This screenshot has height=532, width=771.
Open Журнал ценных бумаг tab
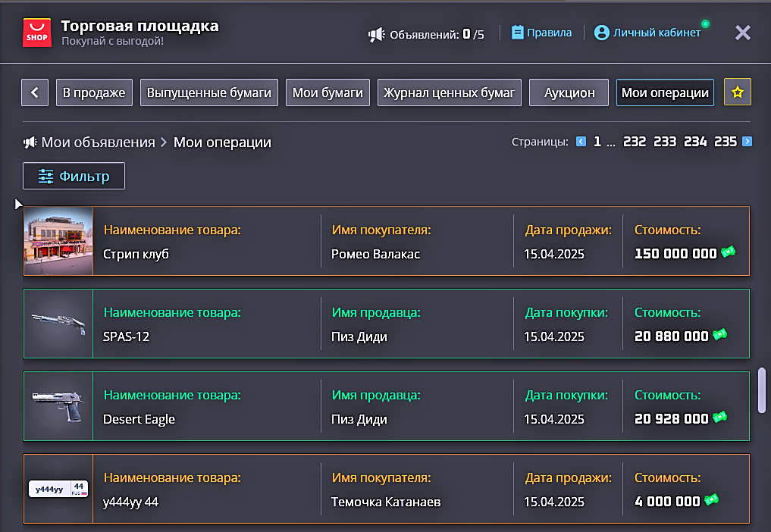pyautogui.click(x=449, y=92)
